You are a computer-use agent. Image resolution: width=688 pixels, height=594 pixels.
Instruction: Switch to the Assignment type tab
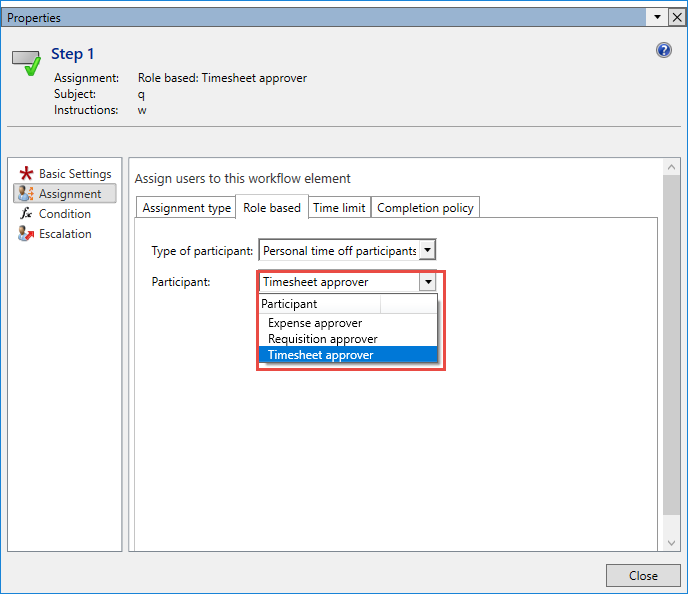[186, 208]
